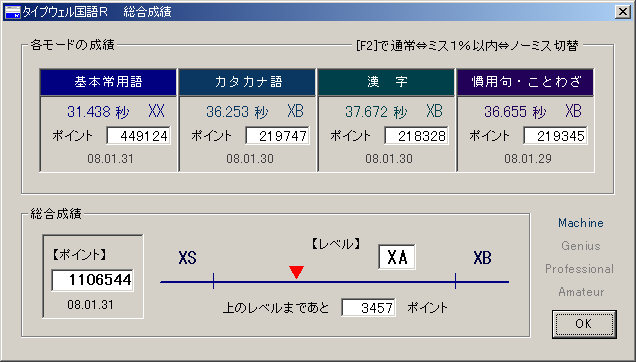Screen dimensions: 636x362
Task: Click the XB rank under 慣用句・ことわざ
Action: tap(574, 111)
